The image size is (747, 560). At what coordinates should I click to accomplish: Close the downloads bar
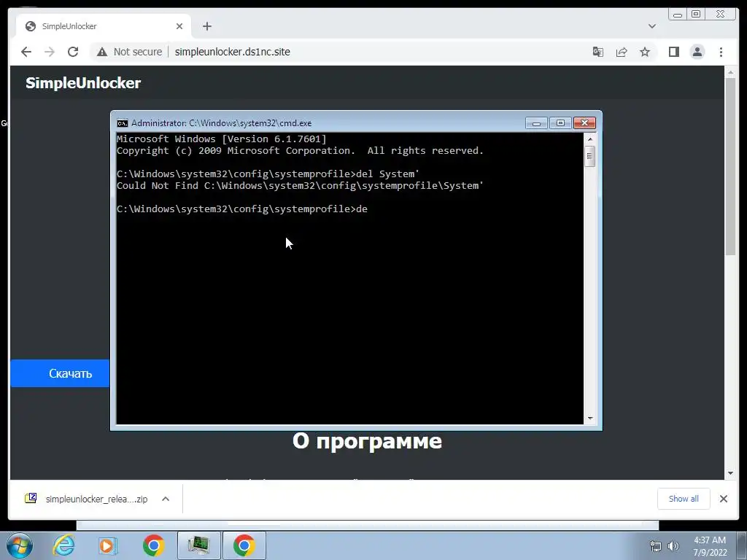click(723, 499)
